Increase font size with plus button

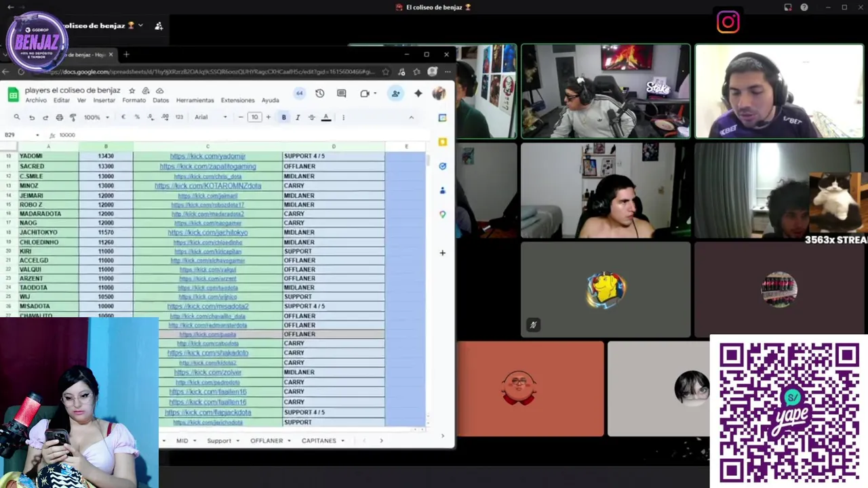click(x=268, y=117)
